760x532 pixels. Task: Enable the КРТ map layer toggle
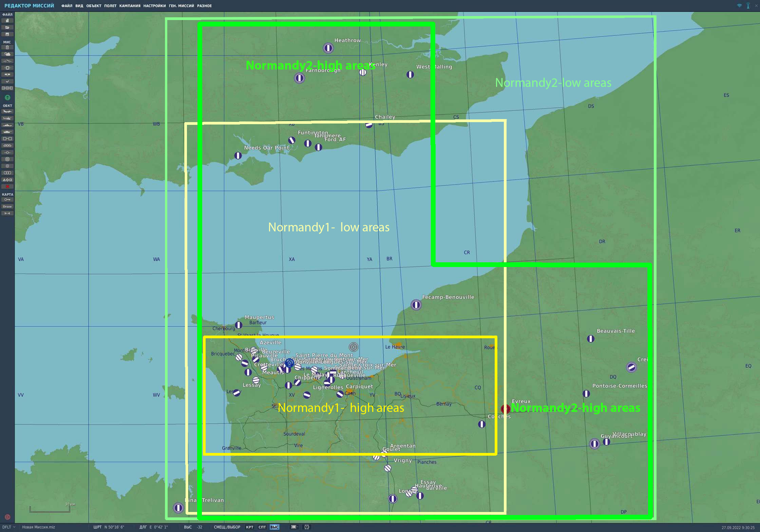coord(250,527)
